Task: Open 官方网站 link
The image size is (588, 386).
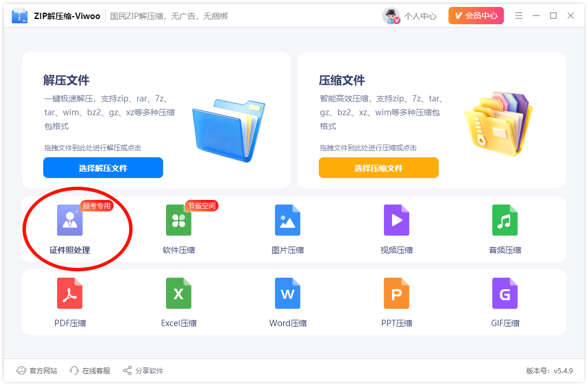Action: click(43, 370)
